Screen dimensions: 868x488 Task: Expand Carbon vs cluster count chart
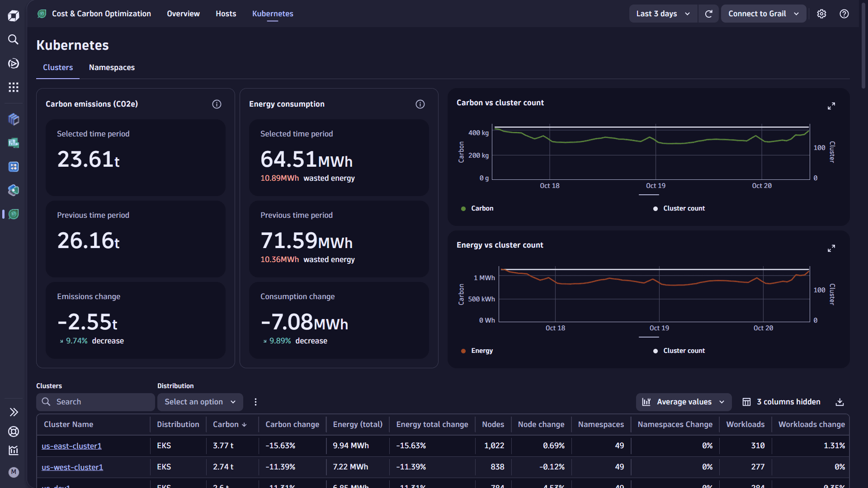831,106
